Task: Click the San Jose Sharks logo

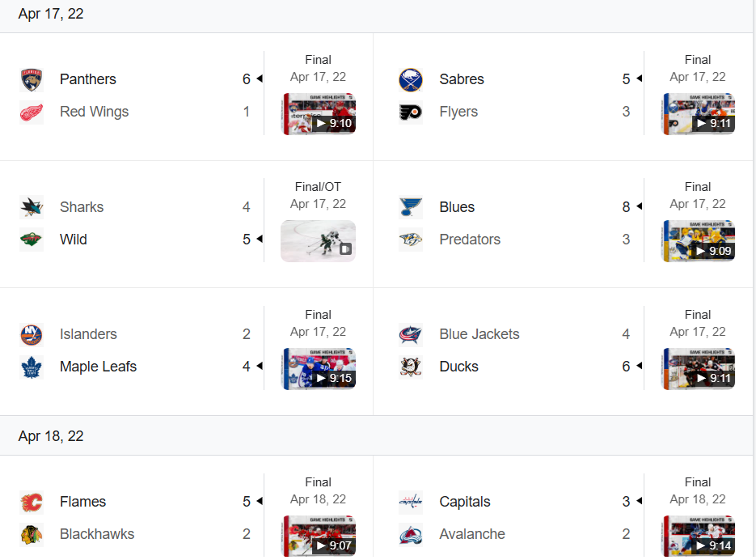Action: point(32,207)
